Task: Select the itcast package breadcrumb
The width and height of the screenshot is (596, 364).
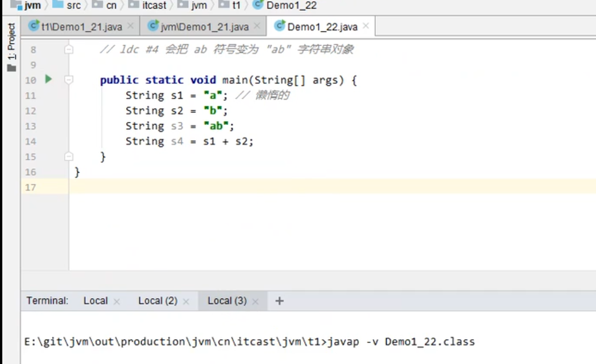Action: click(x=147, y=5)
